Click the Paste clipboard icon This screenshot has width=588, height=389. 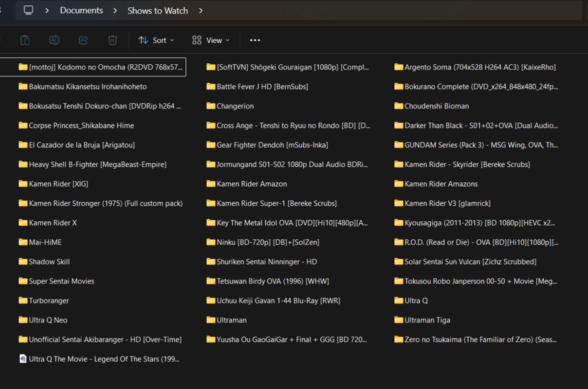[x=25, y=40]
